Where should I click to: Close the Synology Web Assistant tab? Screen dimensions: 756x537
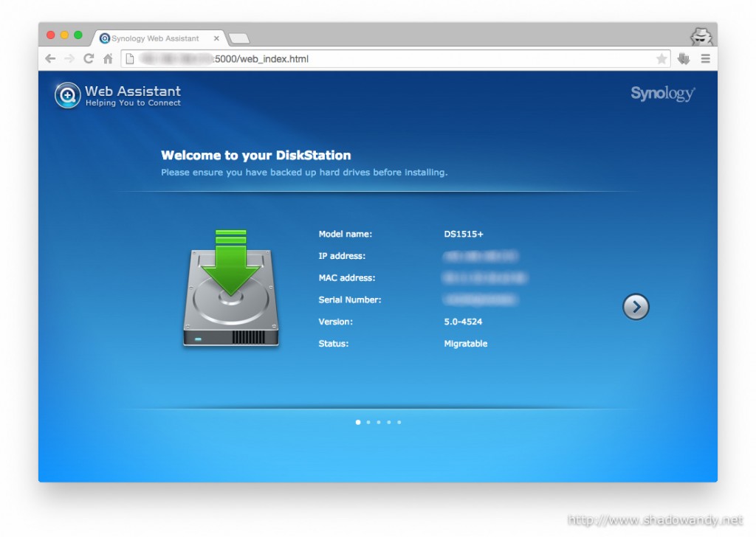click(216, 38)
